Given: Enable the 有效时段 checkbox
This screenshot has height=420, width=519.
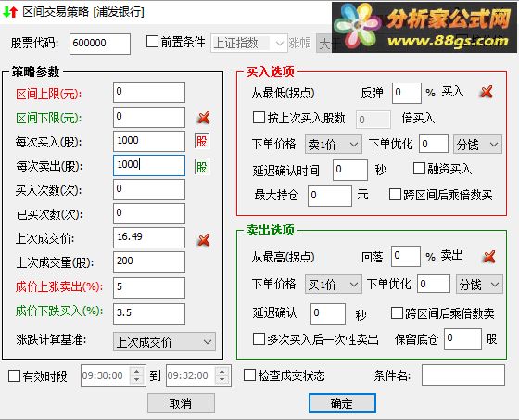Looking at the screenshot, I should click(x=14, y=375).
